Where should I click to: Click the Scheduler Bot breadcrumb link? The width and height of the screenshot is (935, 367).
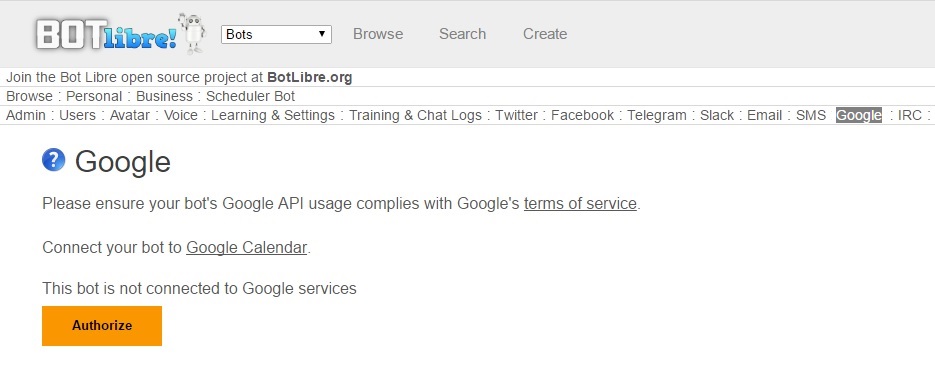[x=250, y=96]
